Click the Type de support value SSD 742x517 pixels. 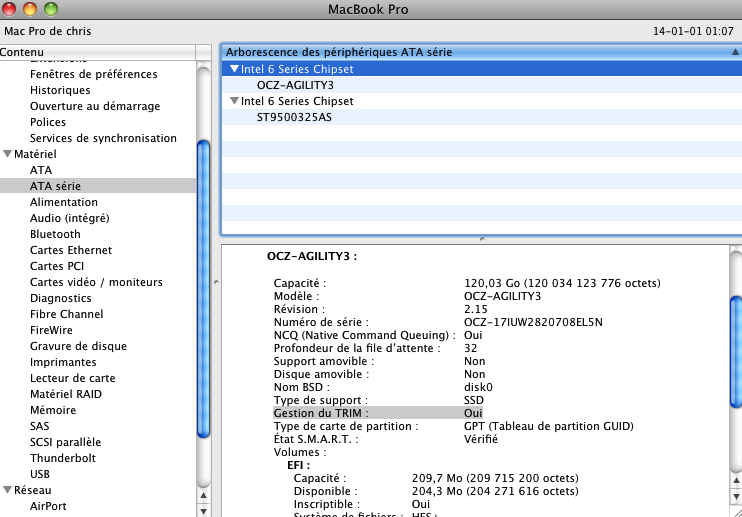tap(474, 400)
